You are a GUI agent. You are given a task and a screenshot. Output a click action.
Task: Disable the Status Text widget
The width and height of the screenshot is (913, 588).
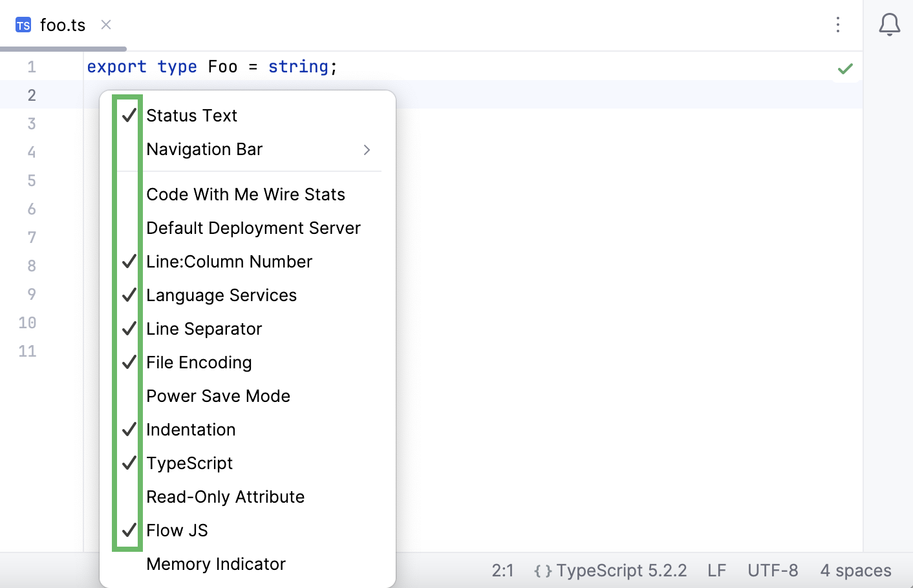pyautogui.click(x=191, y=116)
